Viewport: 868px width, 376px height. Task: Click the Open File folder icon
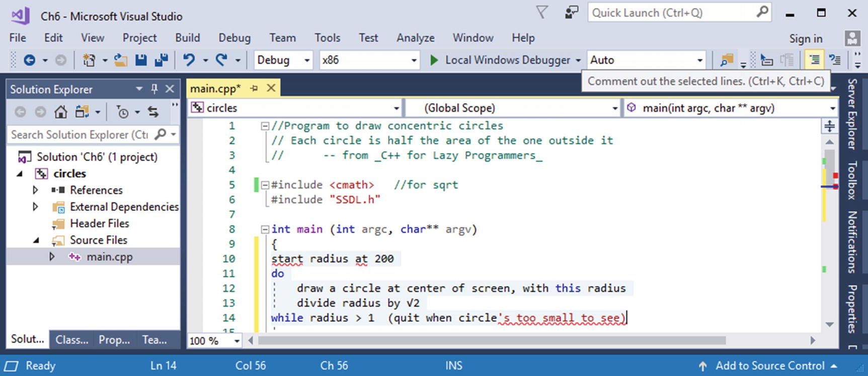coord(120,60)
